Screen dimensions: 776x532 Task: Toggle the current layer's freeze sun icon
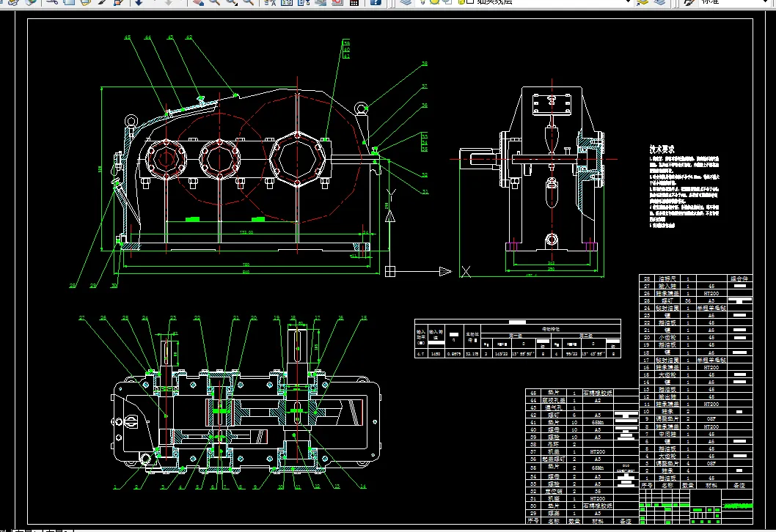coord(434,2)
